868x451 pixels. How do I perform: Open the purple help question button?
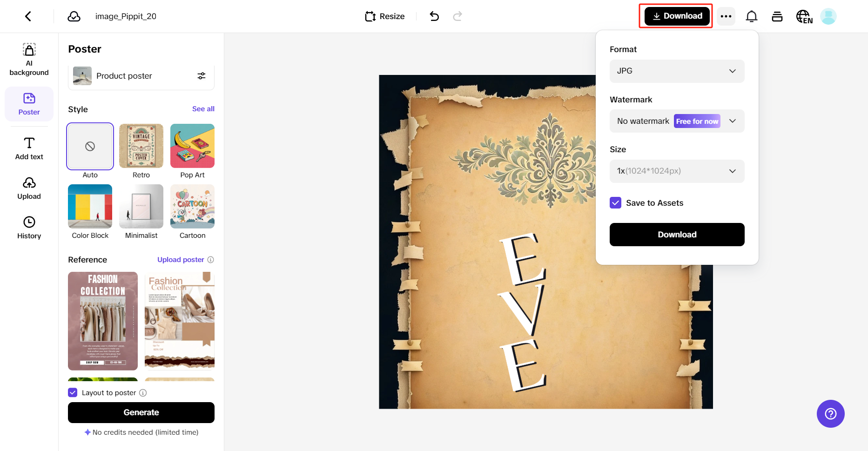831,414
